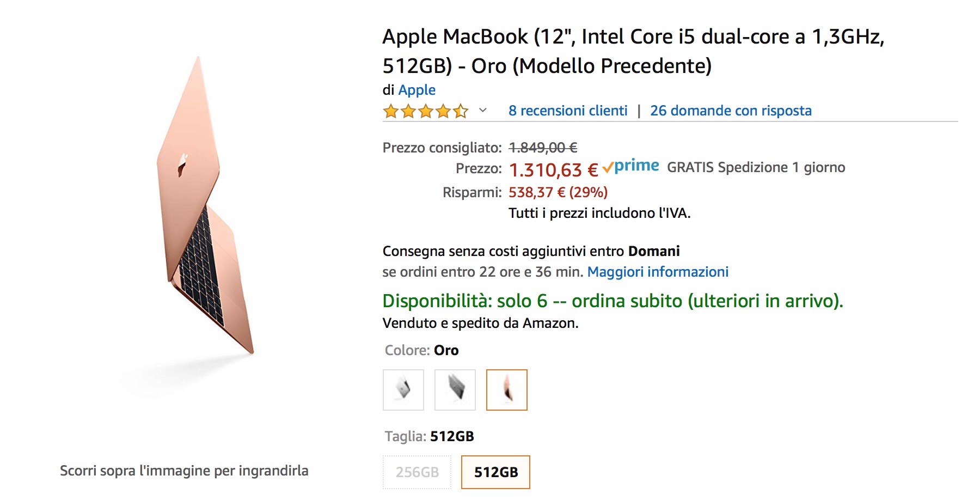Click the crossed-out list price 1.849,00 €
The width and height of the screenshot is (980, 500).
(542, 147)
